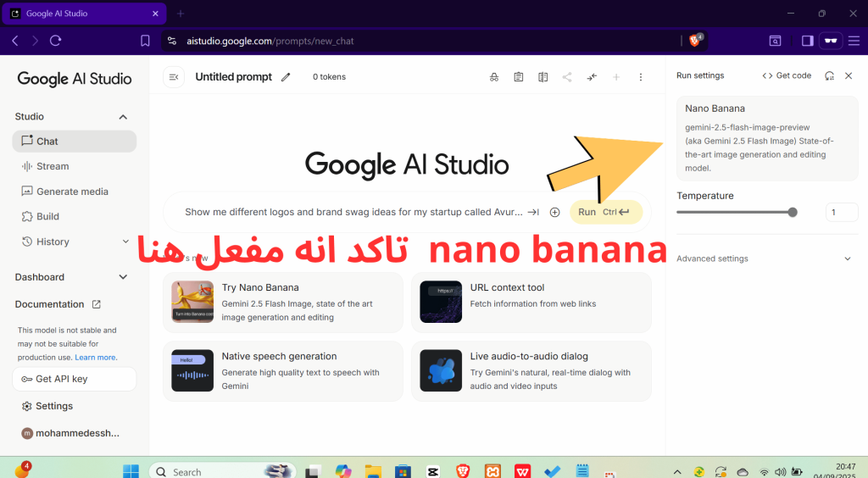Image resolution: width=868 pixels, height=478 pixels.
Task: Edit the Untitled prompt title with pencil icon
Action: (x=286, y=77)
